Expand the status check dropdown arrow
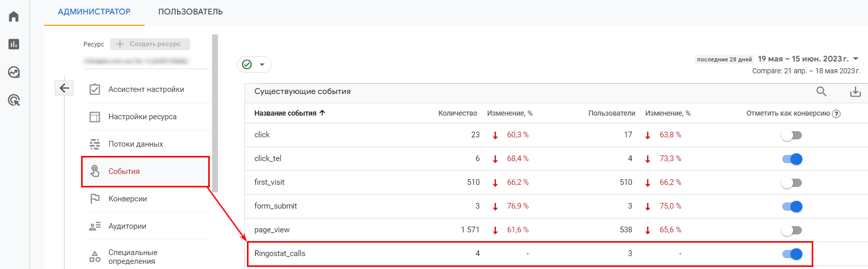 coord(262,65)
